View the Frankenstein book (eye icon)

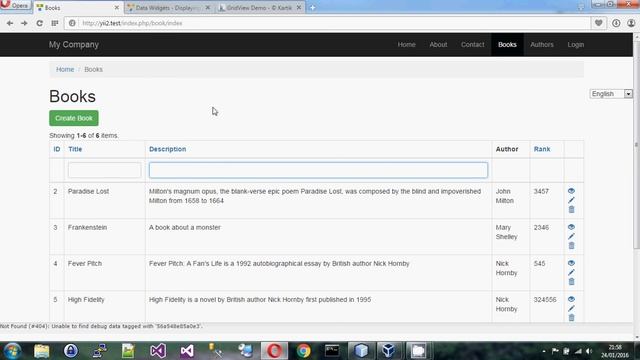tap(571, 227)
